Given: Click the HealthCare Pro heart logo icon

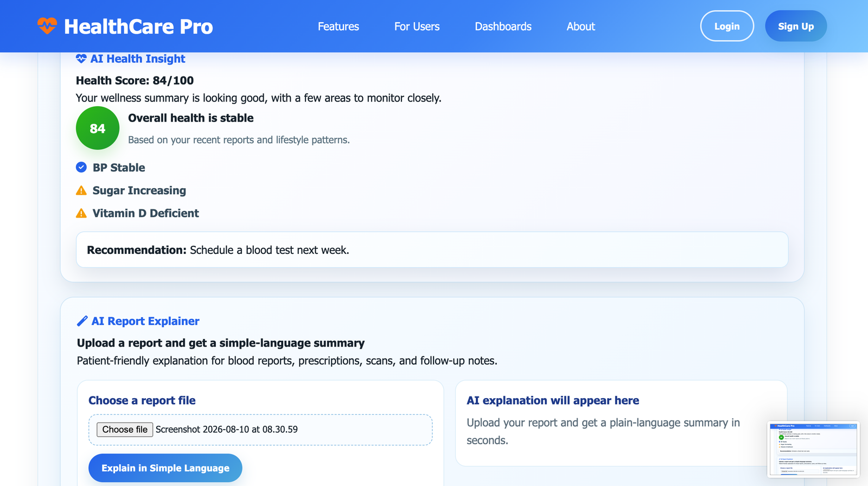Looking at the screenshot, I should click(x=47, y=25).
